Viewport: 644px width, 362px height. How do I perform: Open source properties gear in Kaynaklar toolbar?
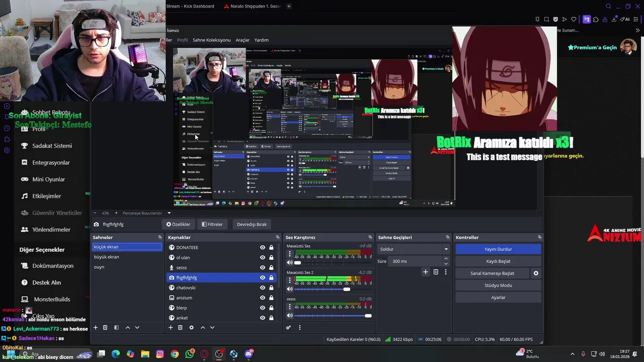click(x=191, y=327)
